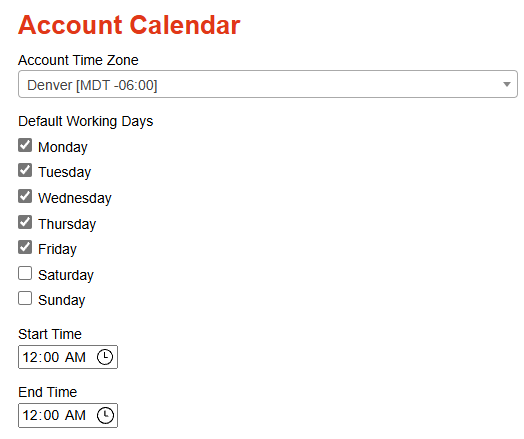Expand the Account Time Zone dropdown arrow
The height and width of the screenshot is (439, 524).
[507, 85]
